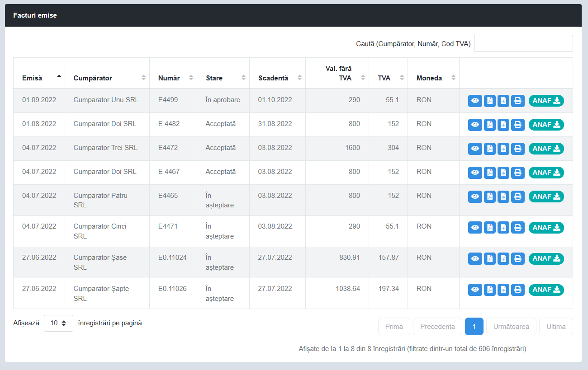
Task: Click XML code icon in E 4467 row
Action: coord(503,173)
